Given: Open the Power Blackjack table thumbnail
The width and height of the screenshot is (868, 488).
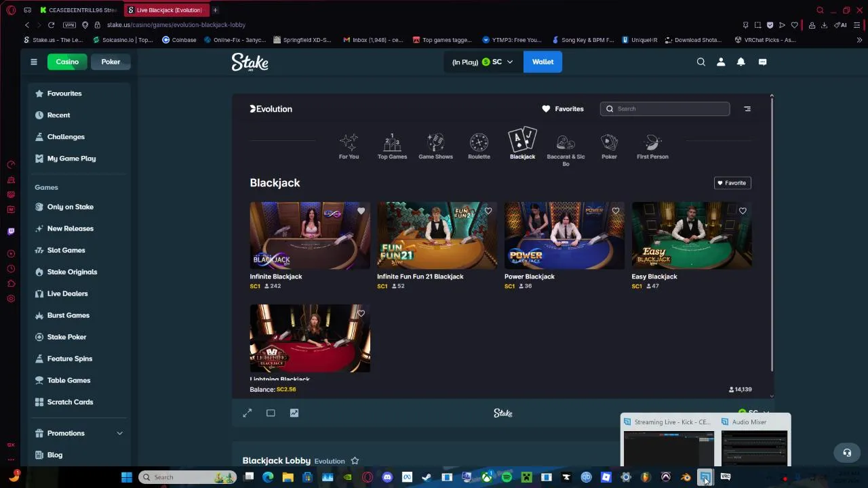Looking at the screenshot, I should click(564, 235).
